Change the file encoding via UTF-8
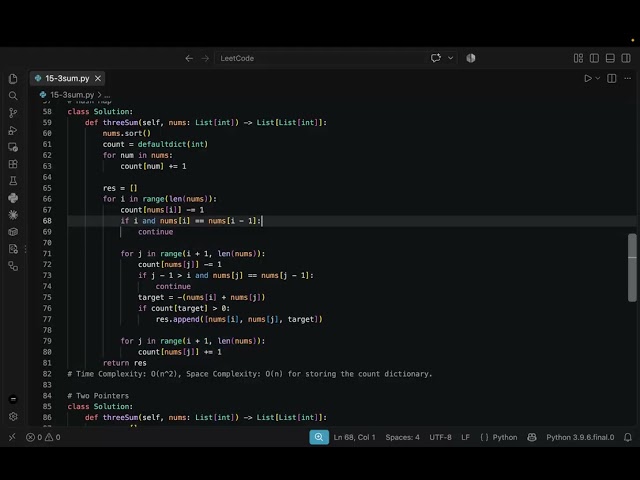This screenshot has width=640, height=480. pyautogui.click(x=440, y=437)
